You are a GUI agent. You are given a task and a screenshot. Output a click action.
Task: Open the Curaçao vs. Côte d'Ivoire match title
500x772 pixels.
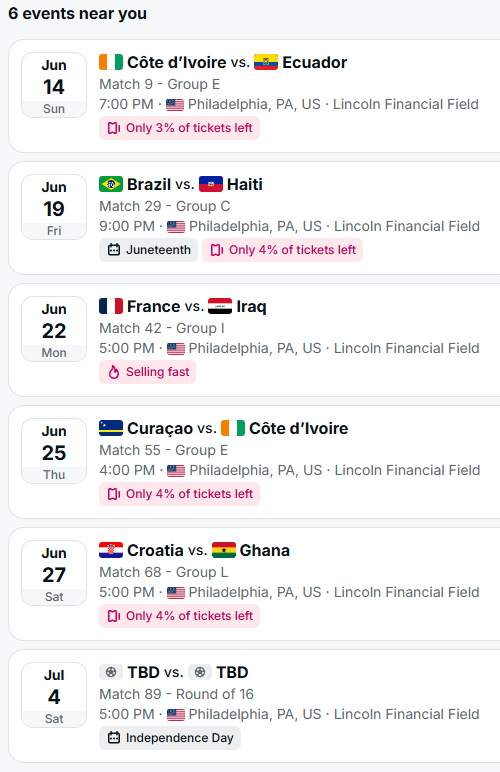coord(223,428)
